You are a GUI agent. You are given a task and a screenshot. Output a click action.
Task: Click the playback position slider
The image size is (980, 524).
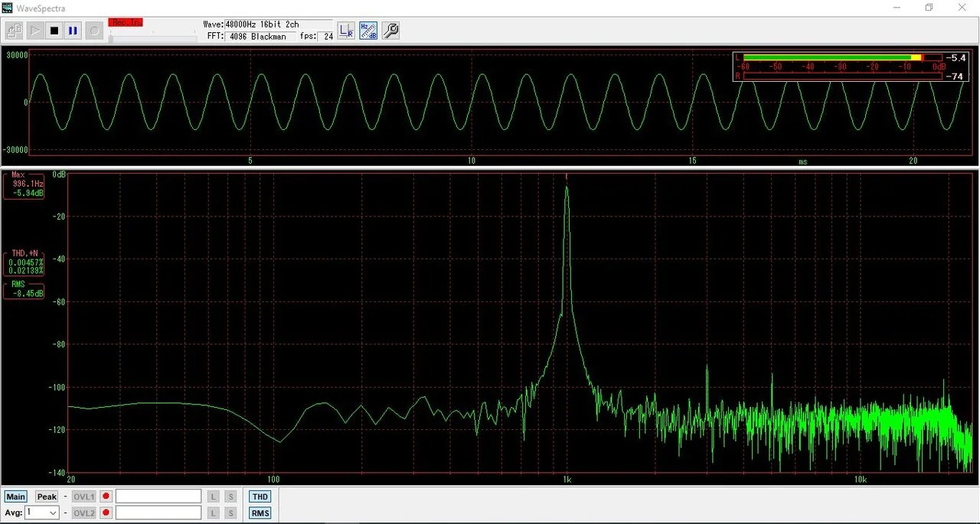153,37
